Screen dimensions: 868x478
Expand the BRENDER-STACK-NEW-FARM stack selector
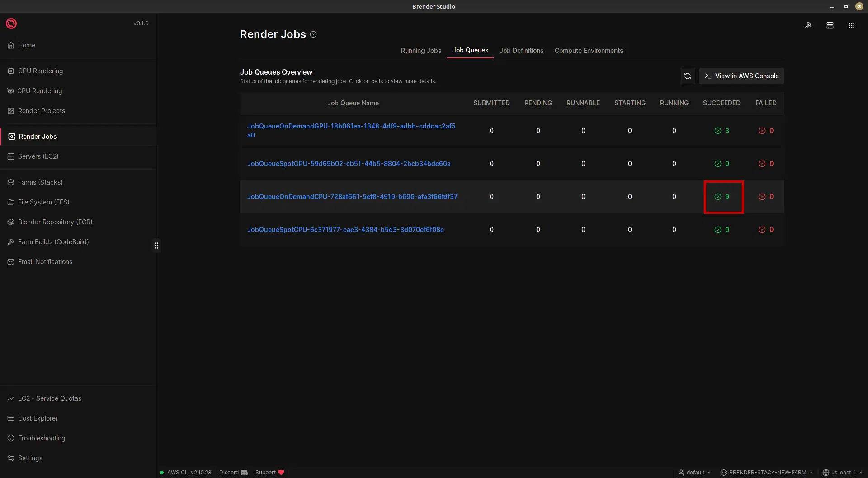(x=767, y=473)
